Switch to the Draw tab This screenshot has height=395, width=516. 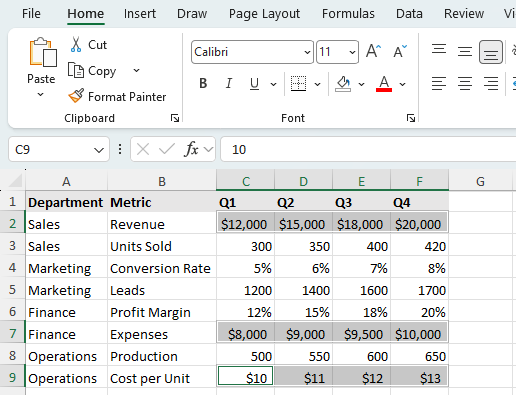(x=192, y=14)
